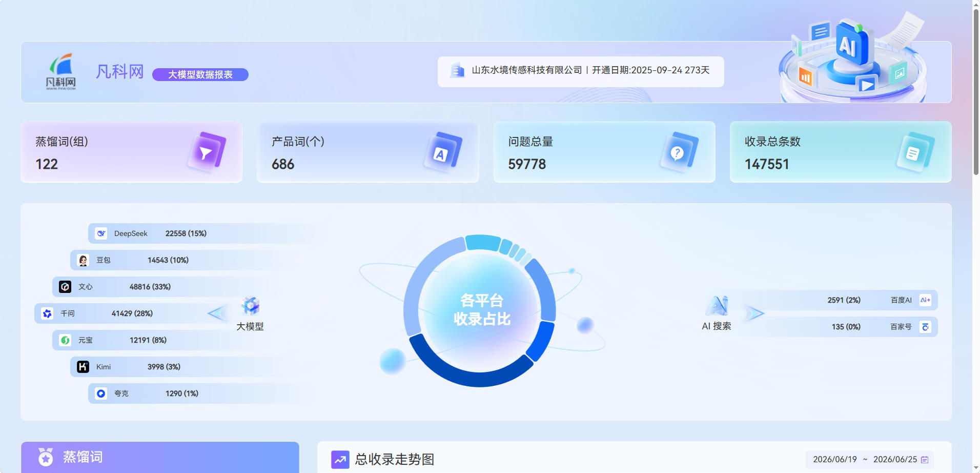Image resolution: width=980 pixels, height=473 pixels.
Task: Open the calendar icon in date range
Action: click(925, 460)
